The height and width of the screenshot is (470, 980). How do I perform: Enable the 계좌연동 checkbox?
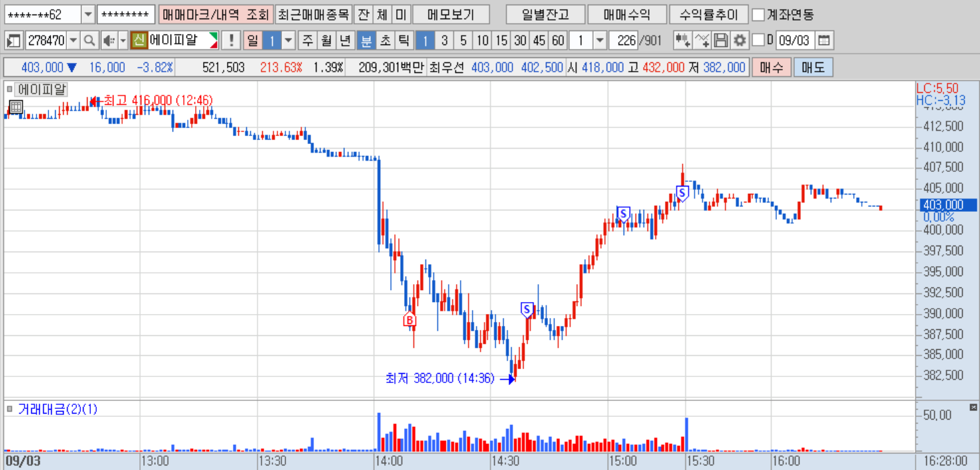pyautogui.click(x=758, y=14)
